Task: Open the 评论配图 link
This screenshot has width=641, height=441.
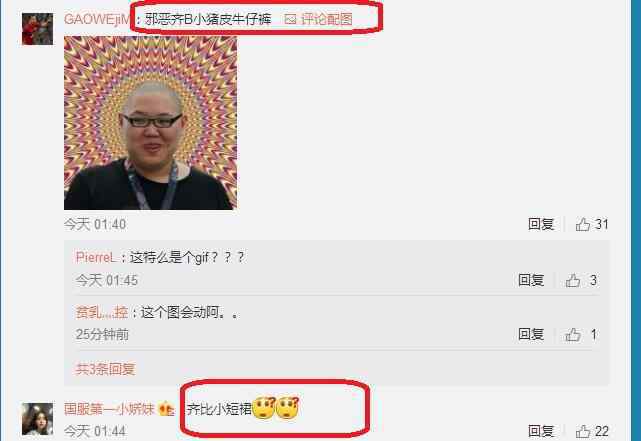Action: 327,19
